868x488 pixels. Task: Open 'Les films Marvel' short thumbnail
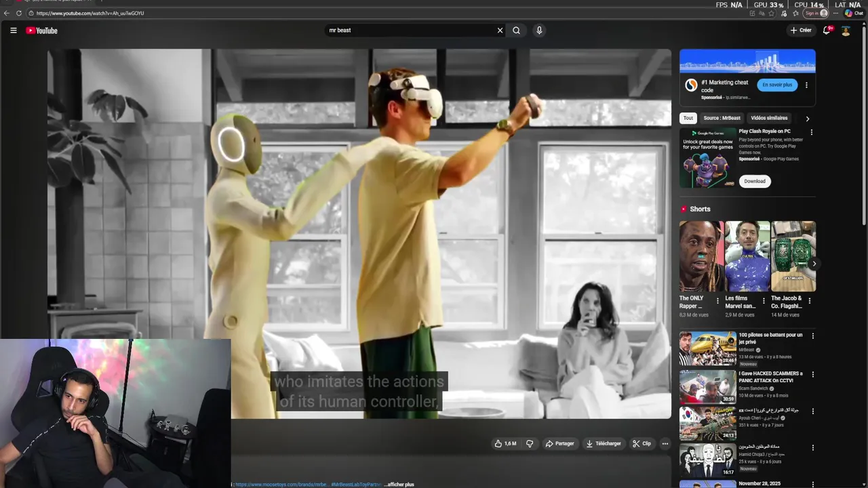click(747, 256)
